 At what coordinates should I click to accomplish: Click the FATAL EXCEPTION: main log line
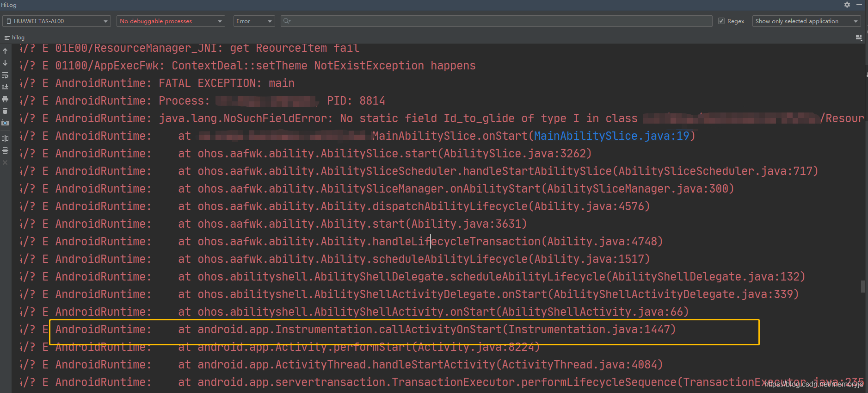tap(157, 83)
